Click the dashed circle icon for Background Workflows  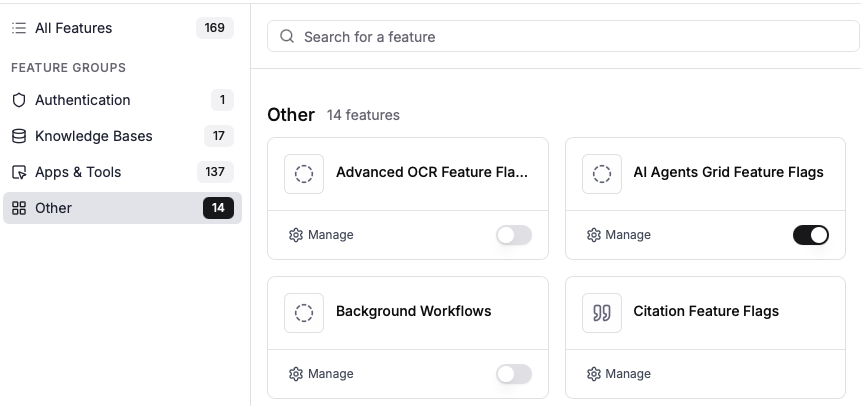pyautogui.click(x=304, y=312)
